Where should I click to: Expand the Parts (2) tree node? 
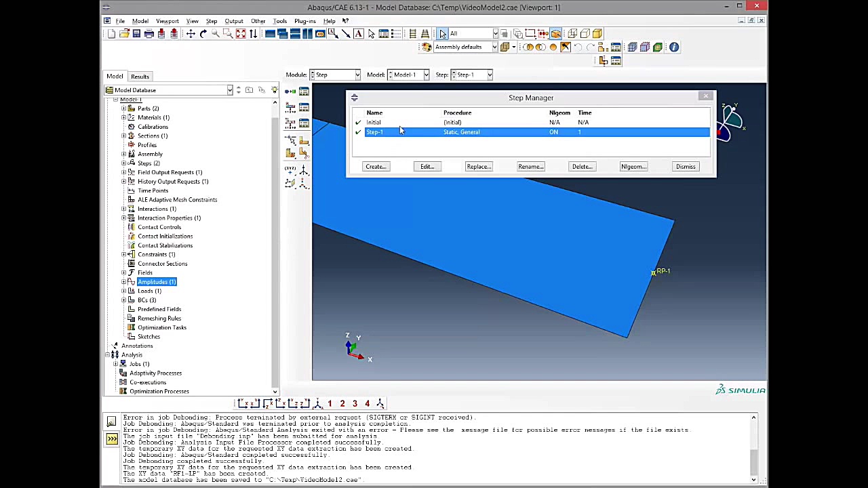(124, 108)
